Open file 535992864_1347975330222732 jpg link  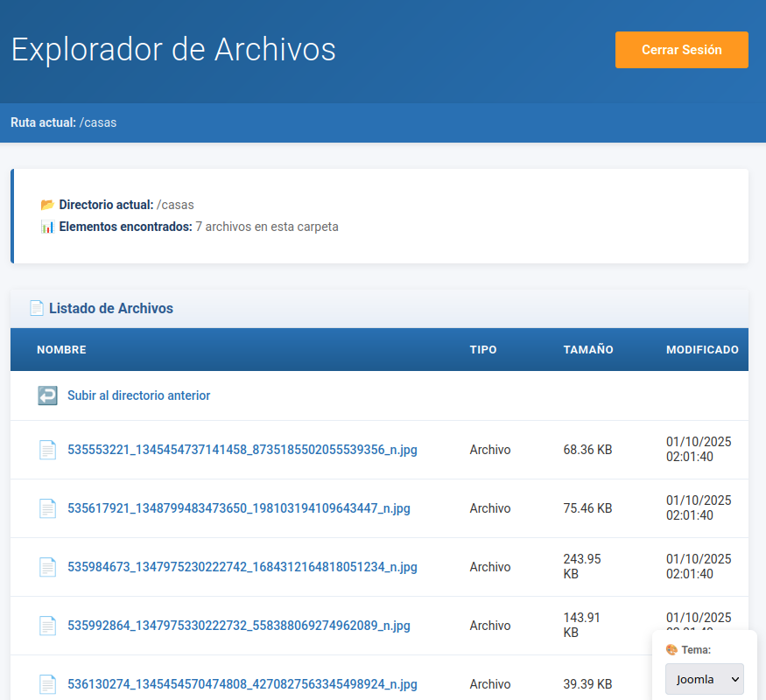[x=238, y=626]
